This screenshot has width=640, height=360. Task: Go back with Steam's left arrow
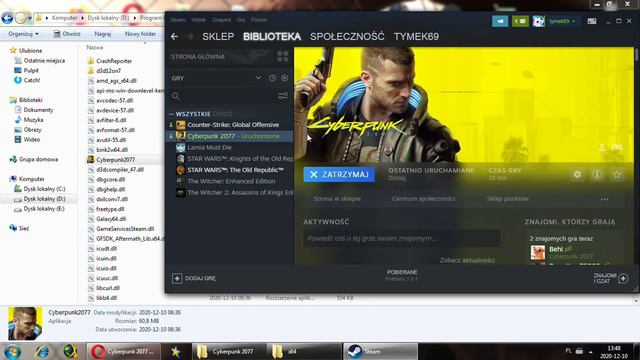point(174,37)
